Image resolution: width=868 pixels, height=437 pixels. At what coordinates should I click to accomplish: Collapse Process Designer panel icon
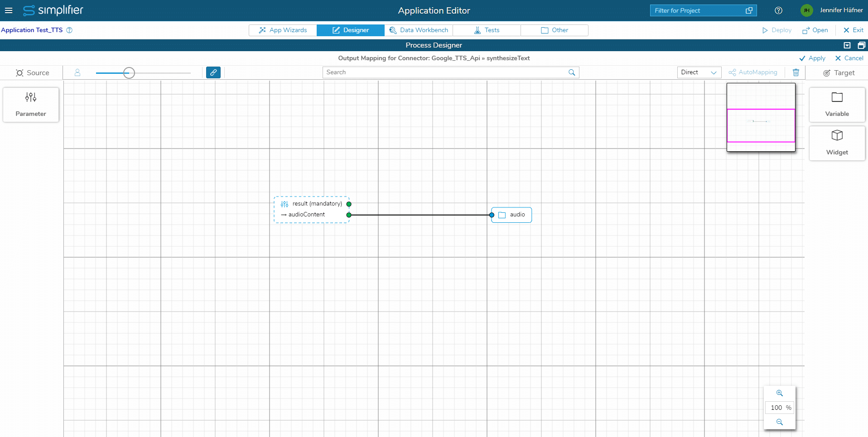(x=847, y=45)
